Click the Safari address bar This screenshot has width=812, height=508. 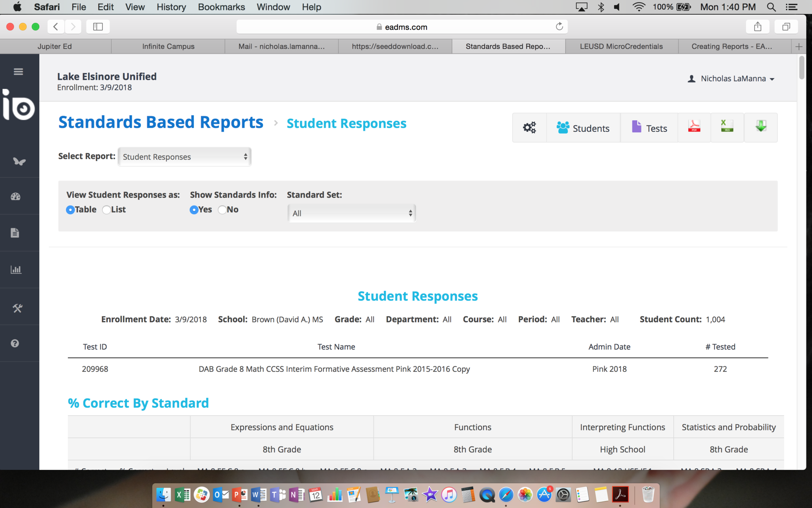point(401,27)
